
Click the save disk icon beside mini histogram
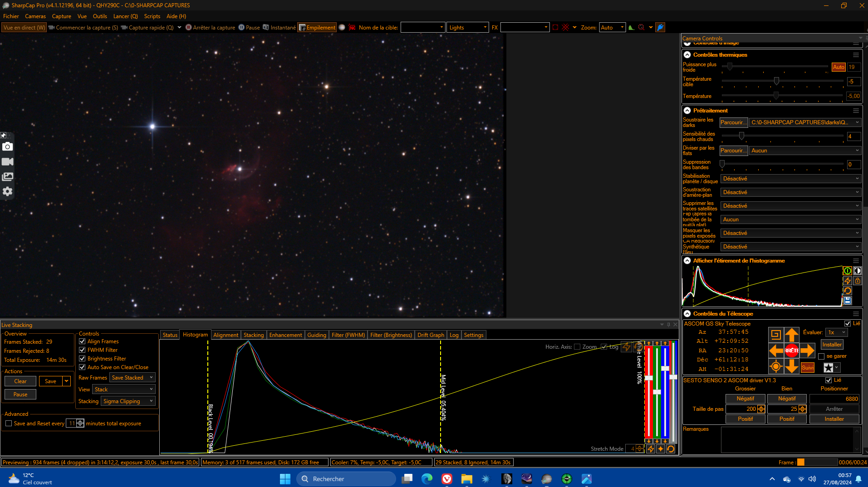point(847,301)
